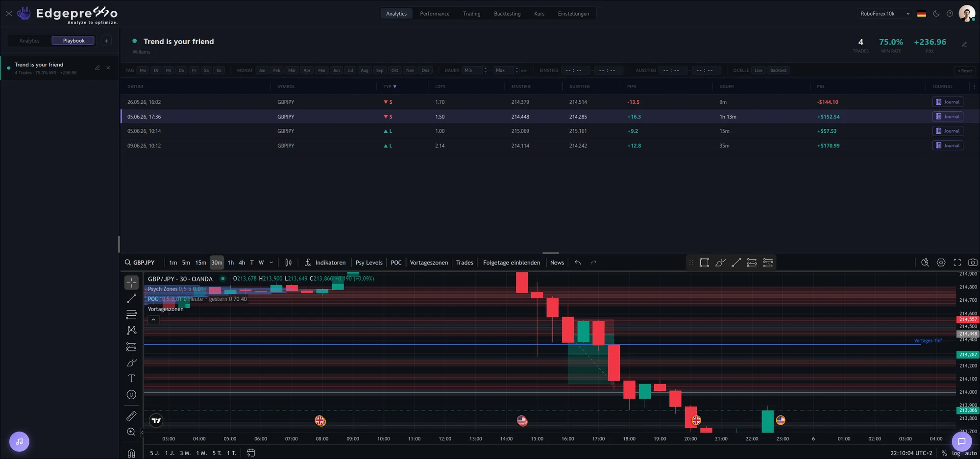This screenshot has height=459, width=980.
Task: Select the crosshair cursor tool
Action: click(131, 283)
